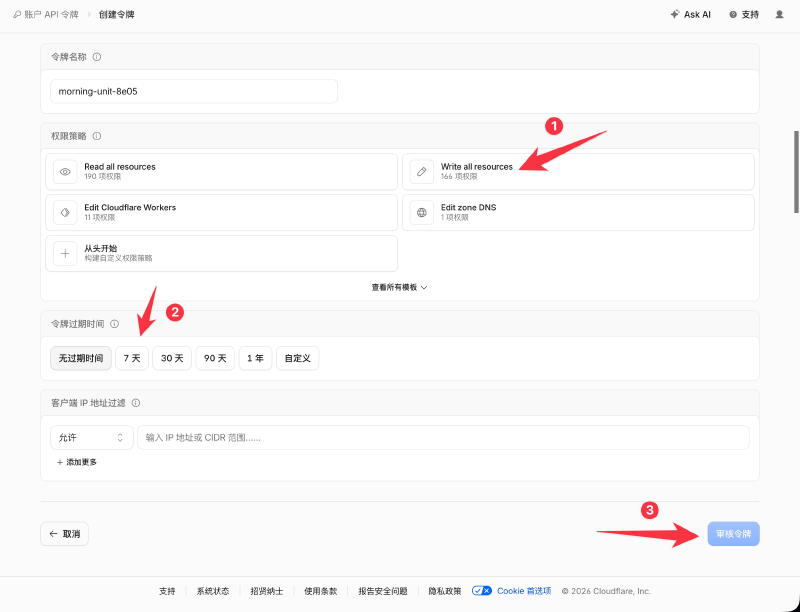800x612 pixels.
Task: Click the 166 项权限 text
Action: click(x=459, y=176)
